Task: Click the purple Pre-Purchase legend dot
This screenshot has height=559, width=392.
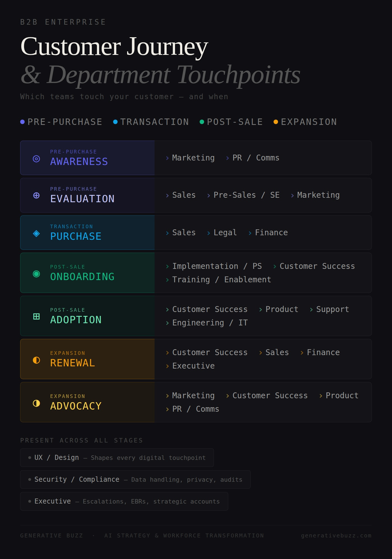Action: (23, 122)
